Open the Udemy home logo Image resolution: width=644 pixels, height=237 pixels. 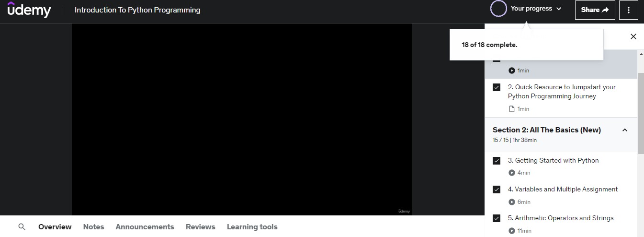pyautogui.click(x=29, y=10)
